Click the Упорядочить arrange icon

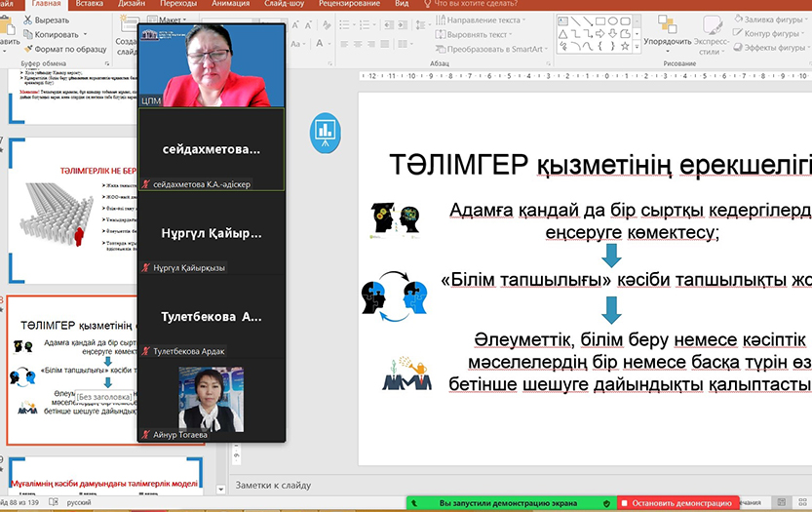[668, 26]
